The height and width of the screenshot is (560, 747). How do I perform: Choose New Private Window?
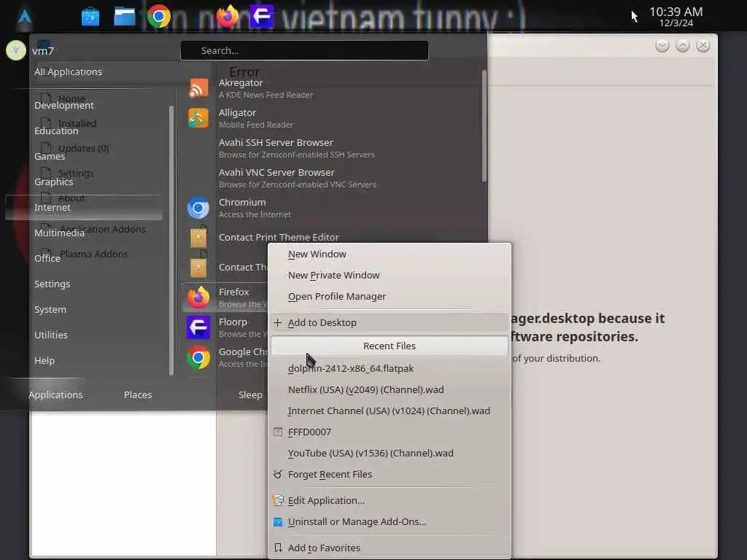390,275
